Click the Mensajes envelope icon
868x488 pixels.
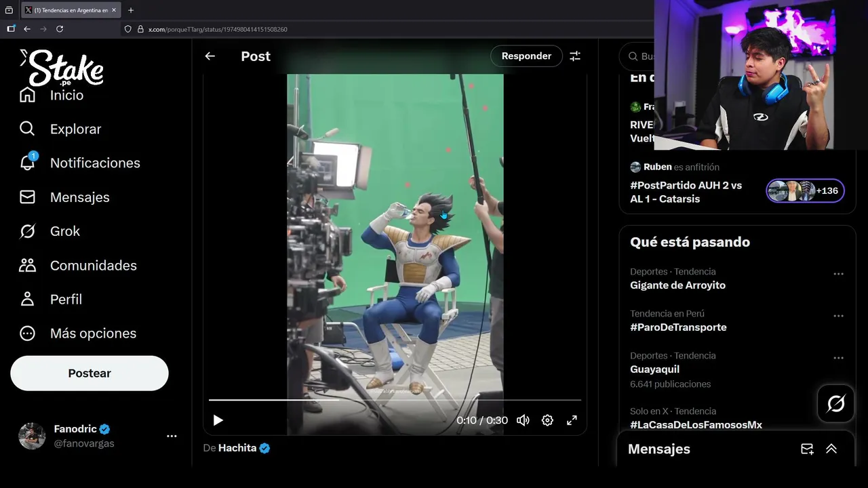click(x=27, y=197)
